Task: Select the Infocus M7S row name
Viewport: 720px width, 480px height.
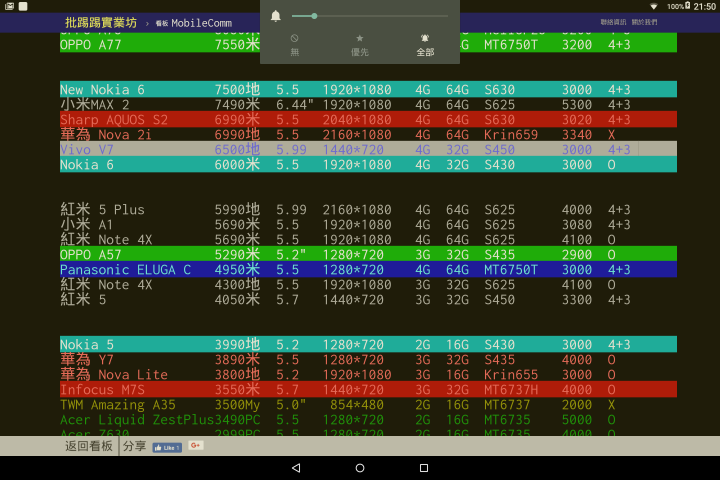Action: 102,390
